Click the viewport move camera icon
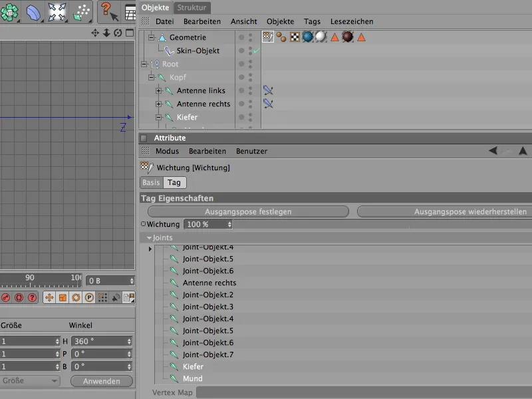This screenshot has height=399, width=532. pyautogui.click(x=95, y=33)
